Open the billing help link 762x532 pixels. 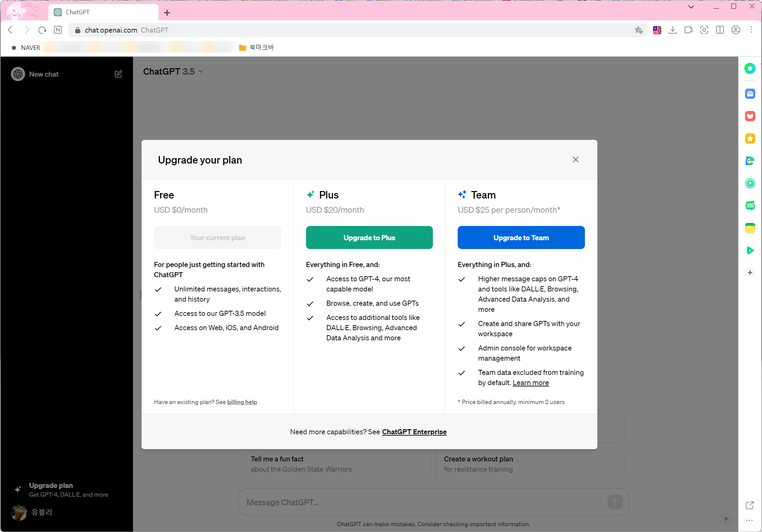(x=242, y=402)
